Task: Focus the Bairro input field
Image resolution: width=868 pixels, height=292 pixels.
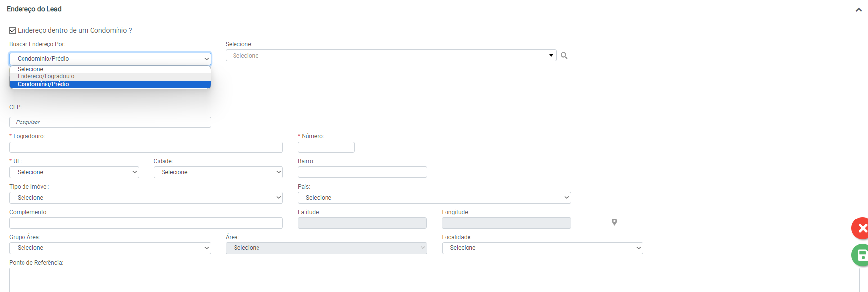Action: click(362, 172)
